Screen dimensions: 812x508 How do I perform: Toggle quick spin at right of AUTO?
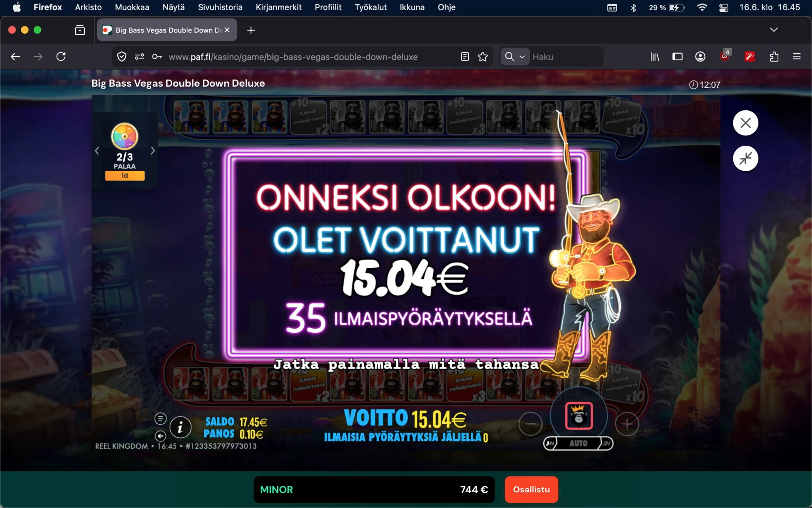coord(606,443)
